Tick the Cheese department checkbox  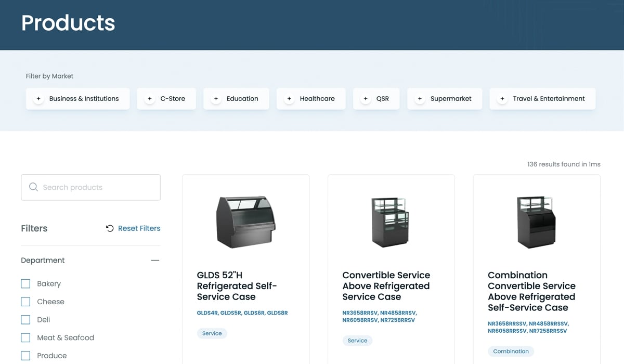pyautogui.click(x=25, y=302)
